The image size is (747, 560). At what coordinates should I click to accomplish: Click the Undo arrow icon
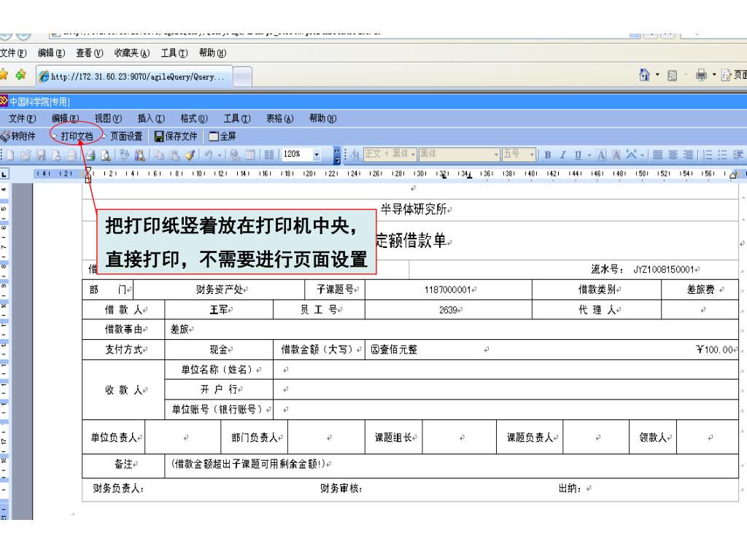click(x=209, y=155)
